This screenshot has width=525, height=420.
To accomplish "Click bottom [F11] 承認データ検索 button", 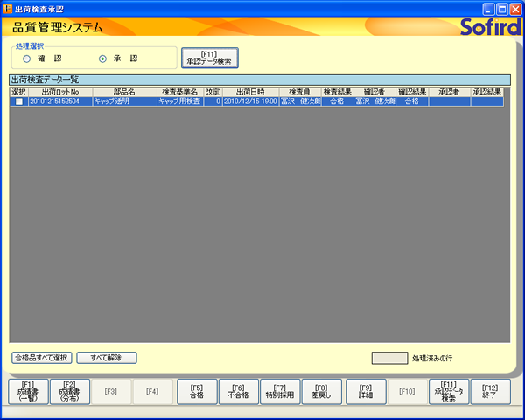I will coord(449,390).
